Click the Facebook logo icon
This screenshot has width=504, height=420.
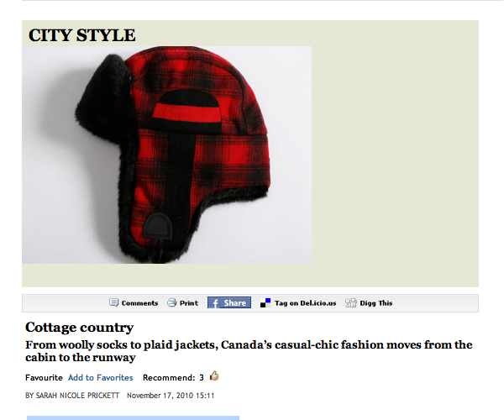coord(214,302)
